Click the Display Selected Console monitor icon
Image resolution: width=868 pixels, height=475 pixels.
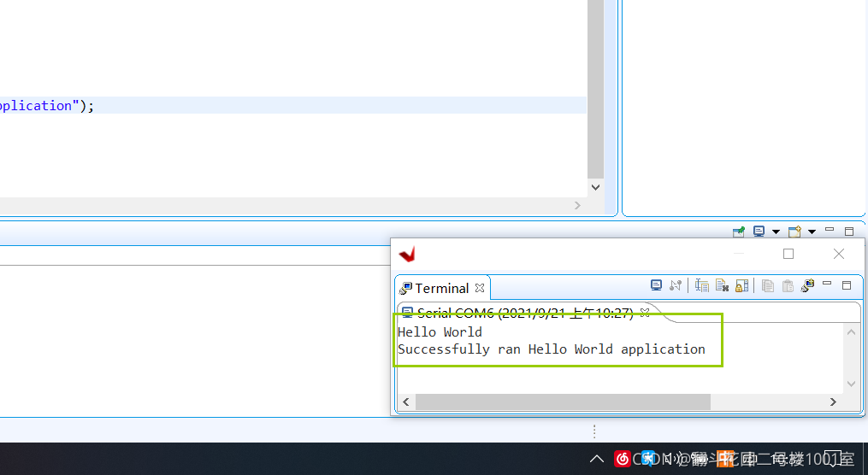pyautogui.click(x=759, y=232)
